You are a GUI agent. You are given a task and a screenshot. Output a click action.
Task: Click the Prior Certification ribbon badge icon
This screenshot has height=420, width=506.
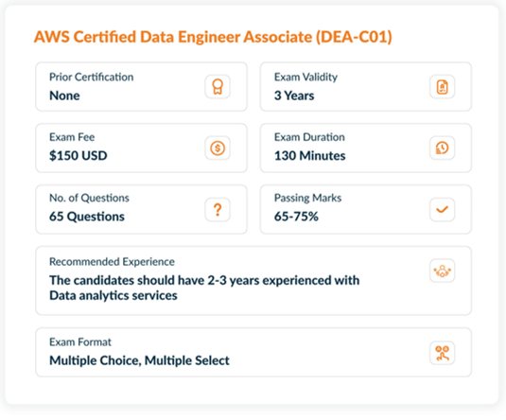point(218,87)
